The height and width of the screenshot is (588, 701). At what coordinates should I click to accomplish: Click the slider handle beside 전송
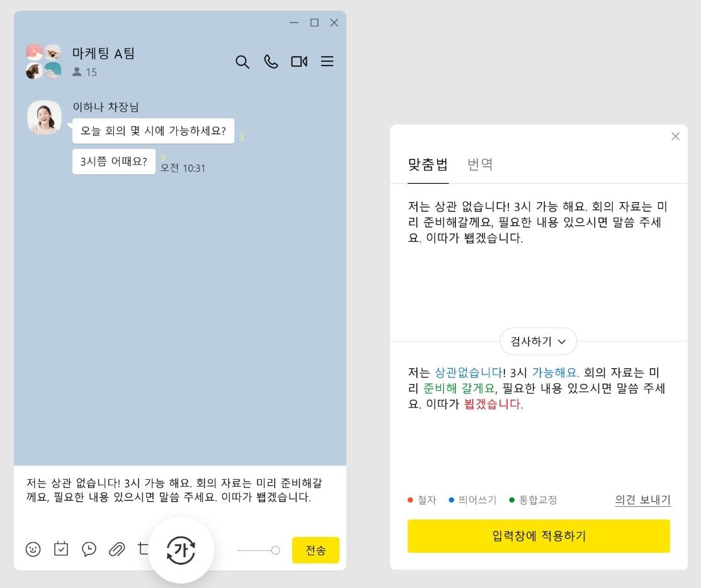click(275, 550)
